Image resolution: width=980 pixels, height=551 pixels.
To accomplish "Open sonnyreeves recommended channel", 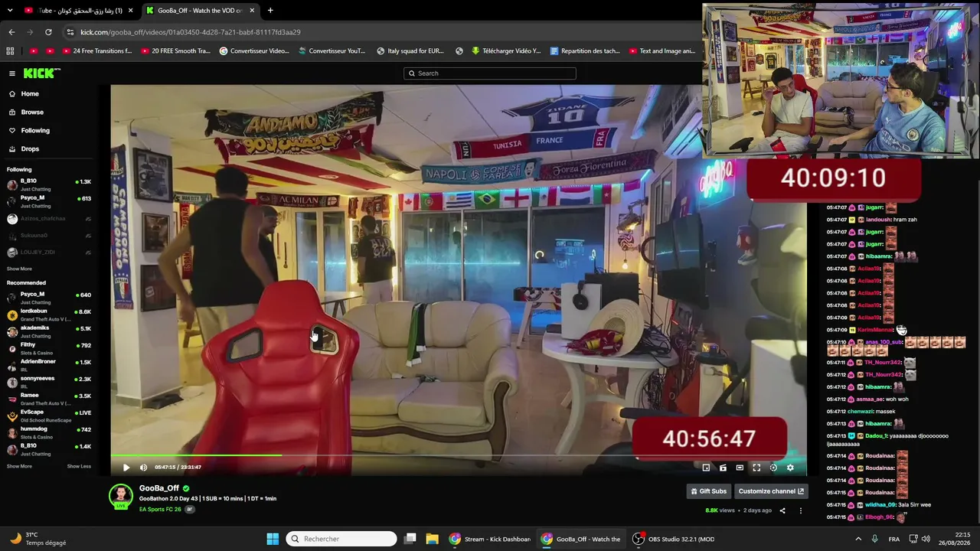I will [x=49, y=382].
